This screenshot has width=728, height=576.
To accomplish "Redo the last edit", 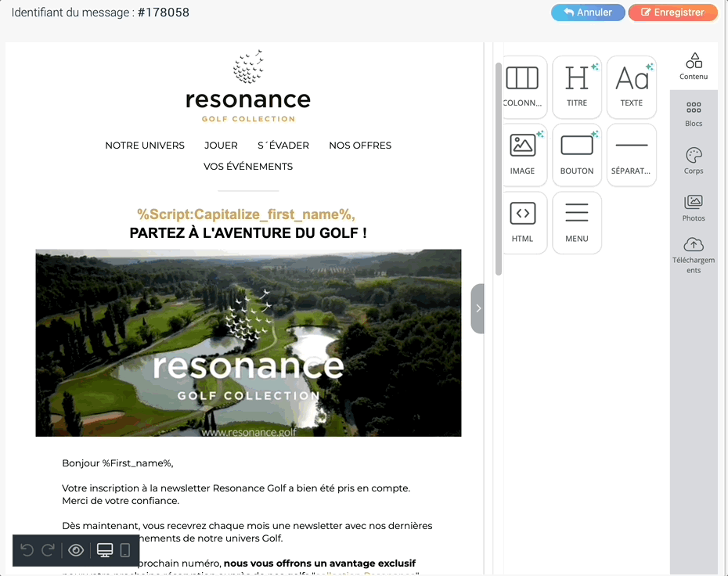I will [x=48, y=550].
